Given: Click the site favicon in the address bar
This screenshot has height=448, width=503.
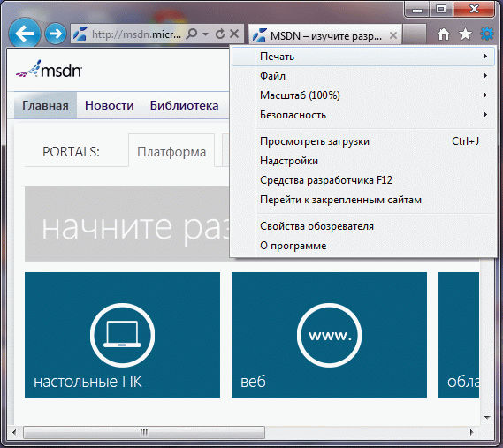Looking at the screenshot, I should [80, 34].
